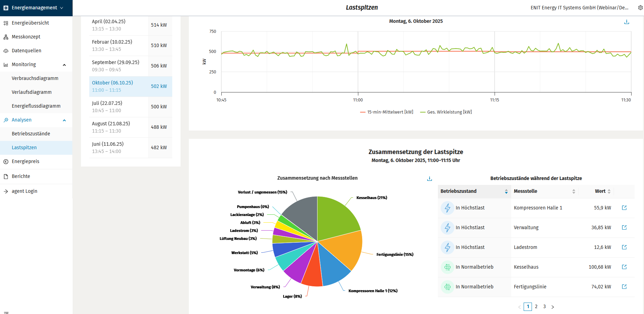Open the Energieübersicht section icon
Viewport: 644px width, 314px height.
coord(6,23)
